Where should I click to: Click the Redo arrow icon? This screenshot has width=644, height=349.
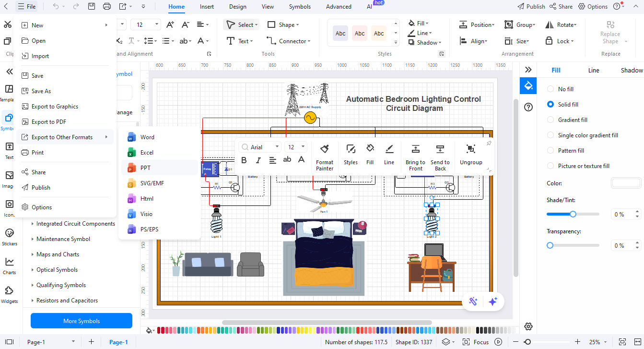(76, 7)
